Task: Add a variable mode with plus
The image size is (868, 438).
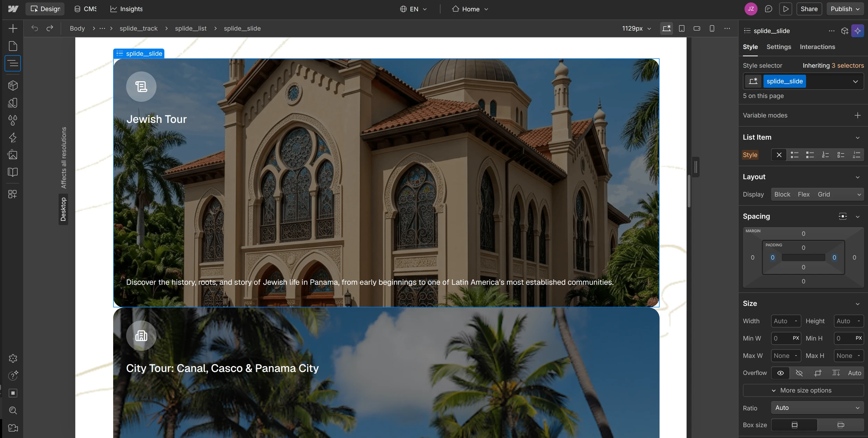Action: coord(857,115)
